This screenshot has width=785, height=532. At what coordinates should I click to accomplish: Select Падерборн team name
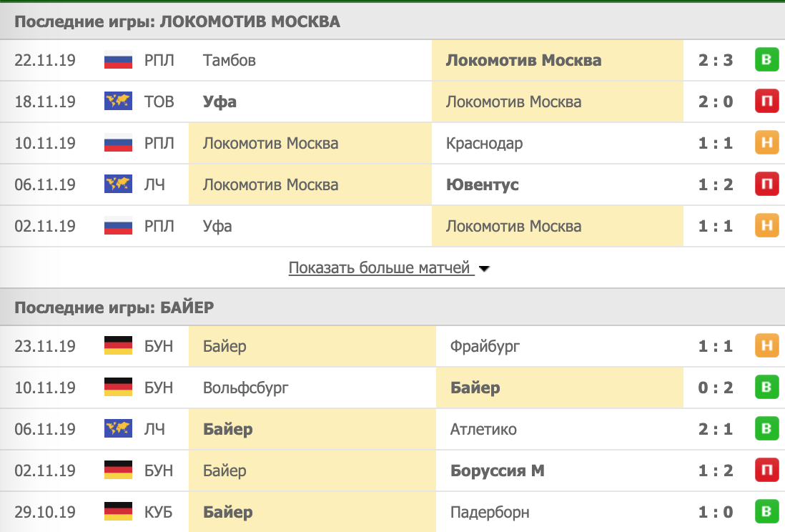pos(490,513)
